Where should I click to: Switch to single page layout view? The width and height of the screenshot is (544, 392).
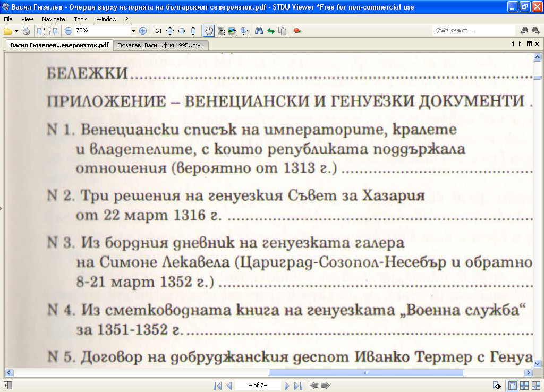513,386
